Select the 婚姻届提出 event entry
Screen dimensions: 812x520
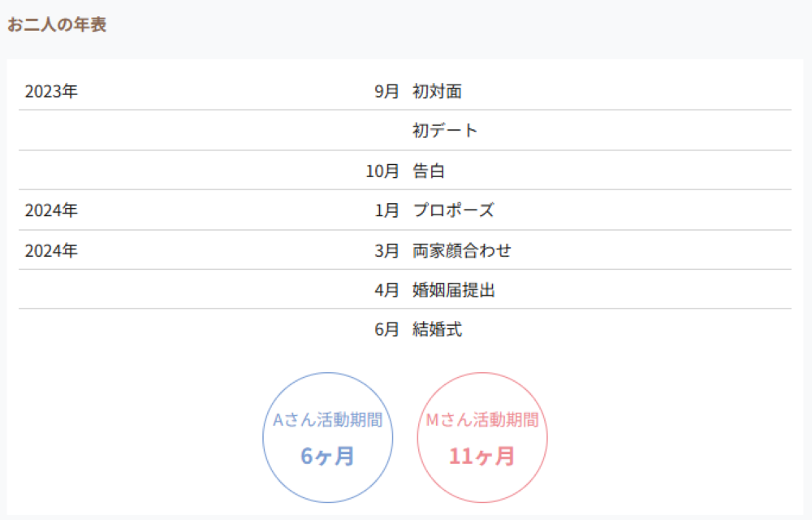click(x=453, y=290)
